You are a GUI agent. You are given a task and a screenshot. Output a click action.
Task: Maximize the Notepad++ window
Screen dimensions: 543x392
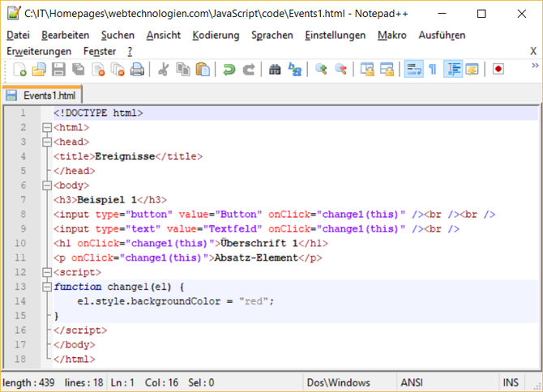(481, 14)
